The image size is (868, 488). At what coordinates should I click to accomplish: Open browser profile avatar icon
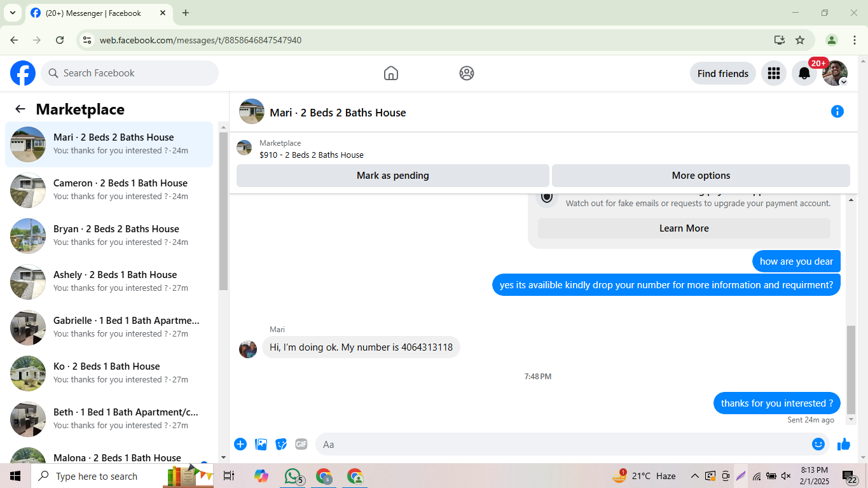coord(832,40)
